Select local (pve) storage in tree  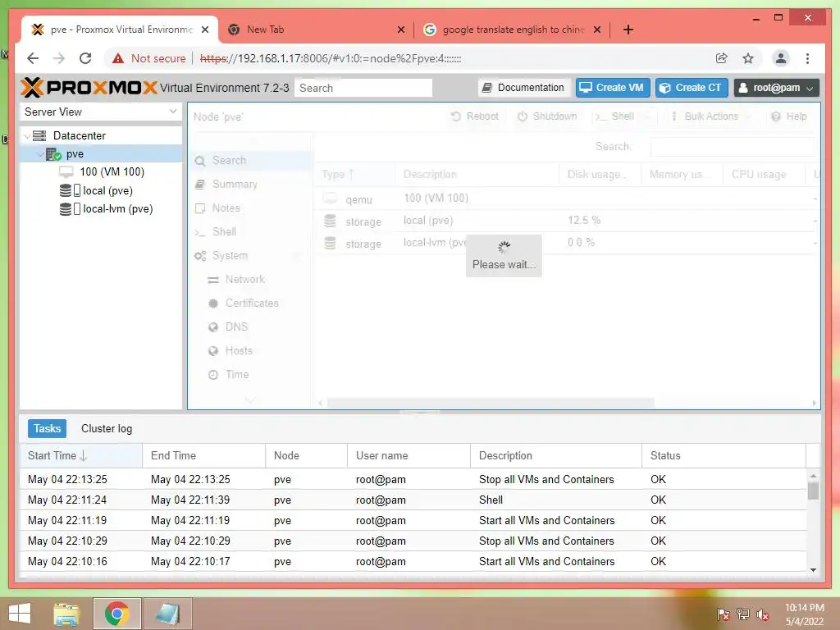coord(107,190)
